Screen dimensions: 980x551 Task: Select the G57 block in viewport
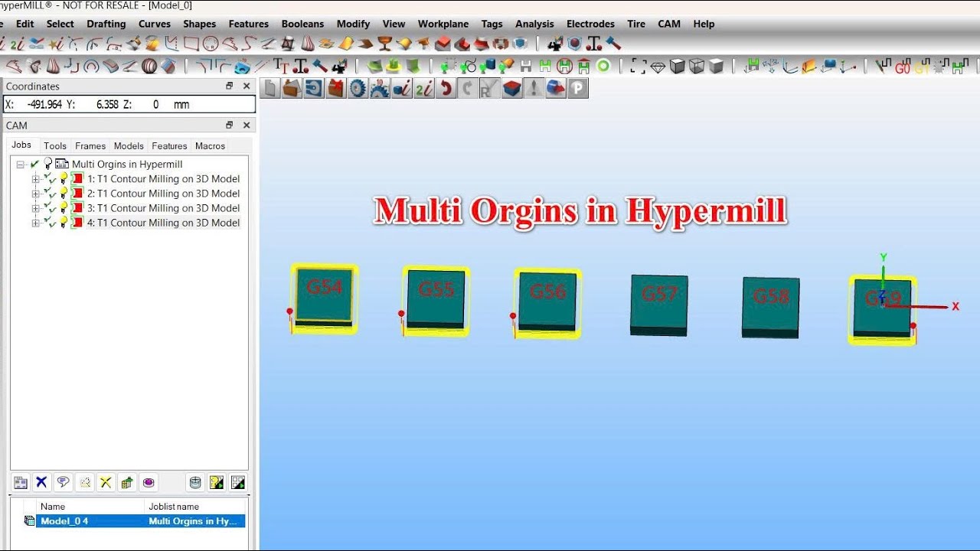coord(659,305)
